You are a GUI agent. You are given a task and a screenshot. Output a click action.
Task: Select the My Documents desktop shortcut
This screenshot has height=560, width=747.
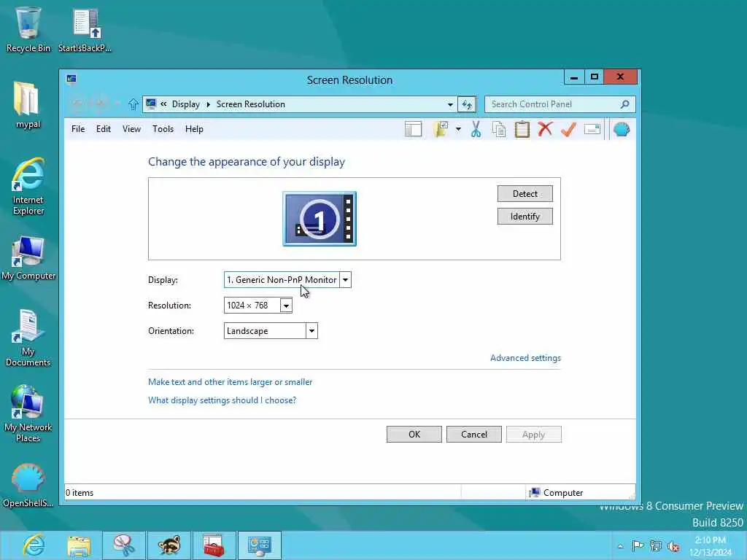tap(28, 338)
